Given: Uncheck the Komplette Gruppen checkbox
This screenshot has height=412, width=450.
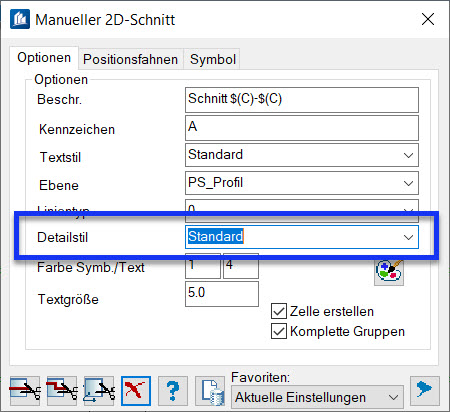Looking at the screenshot, I should click(279, 331).
